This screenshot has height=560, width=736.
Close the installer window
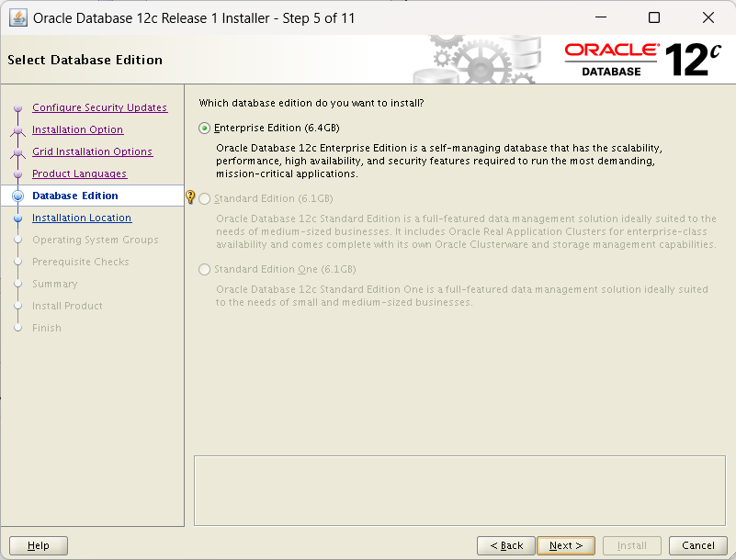tap(708, 17)
